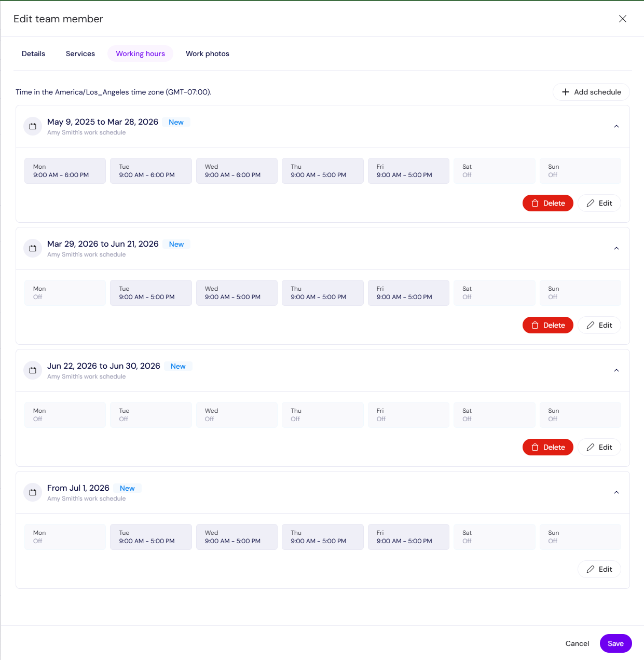Click the calendar icon on the Mar 29 schedule
This screenshot has height=660, width=644.
coord(32,248)
